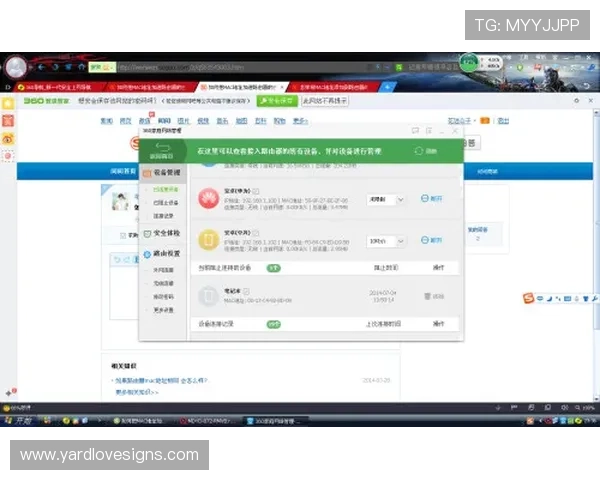
Task: Edit the name of second Android device
Action: [256, 233]
